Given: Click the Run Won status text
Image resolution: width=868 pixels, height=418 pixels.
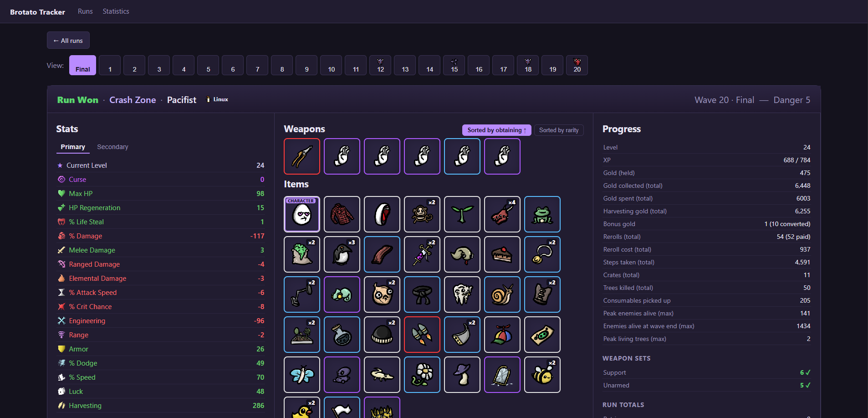Looking at the screenshot, I should (x=78, y=100).
